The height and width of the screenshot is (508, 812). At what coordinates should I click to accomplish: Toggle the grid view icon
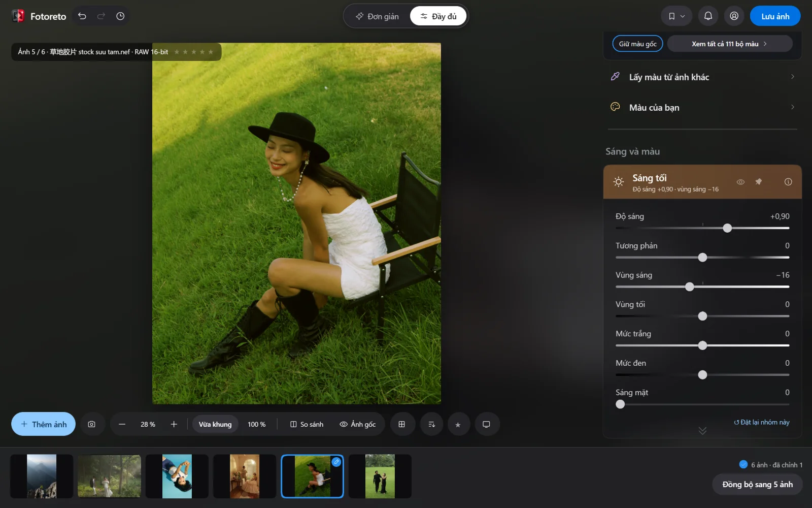click(402, 424)
